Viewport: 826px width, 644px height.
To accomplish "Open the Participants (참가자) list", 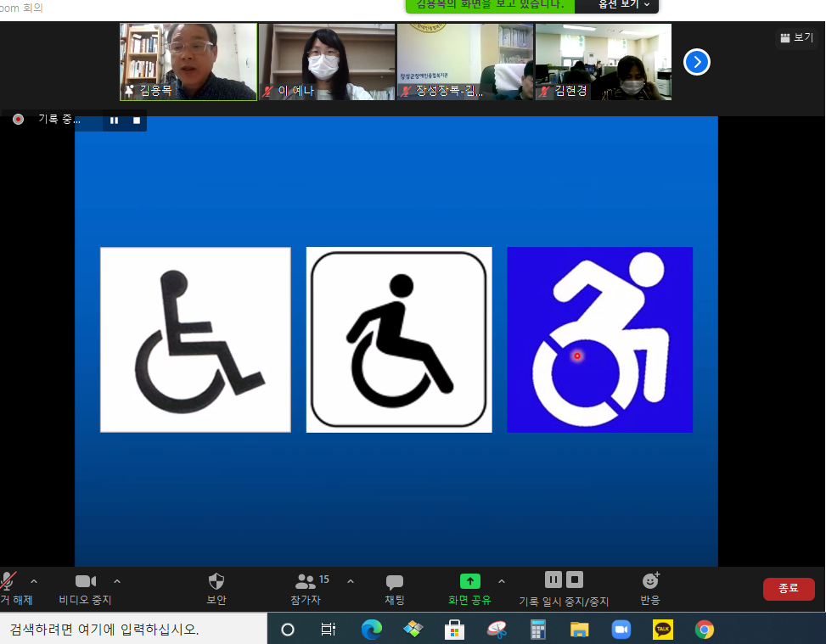I will tap(306, 581).
